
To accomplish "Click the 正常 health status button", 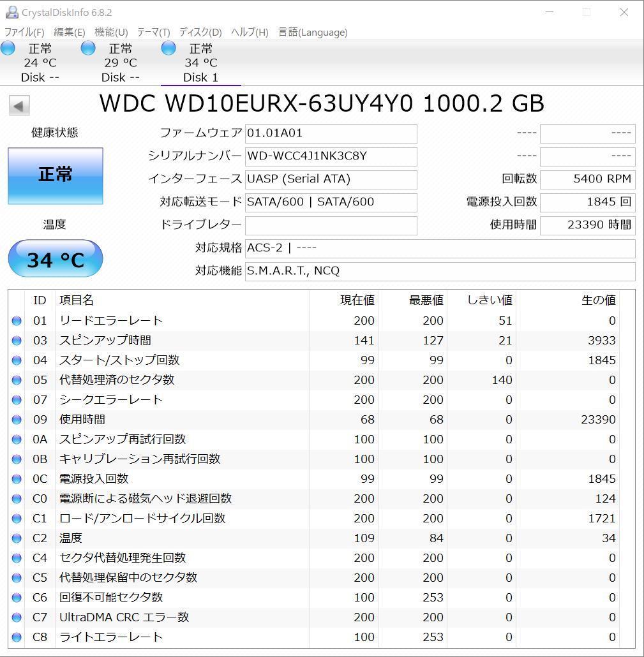I will tap(56, 176).
